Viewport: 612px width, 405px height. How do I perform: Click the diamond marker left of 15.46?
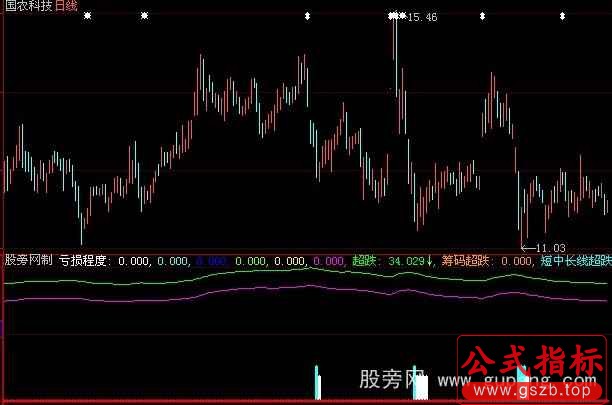391,17
